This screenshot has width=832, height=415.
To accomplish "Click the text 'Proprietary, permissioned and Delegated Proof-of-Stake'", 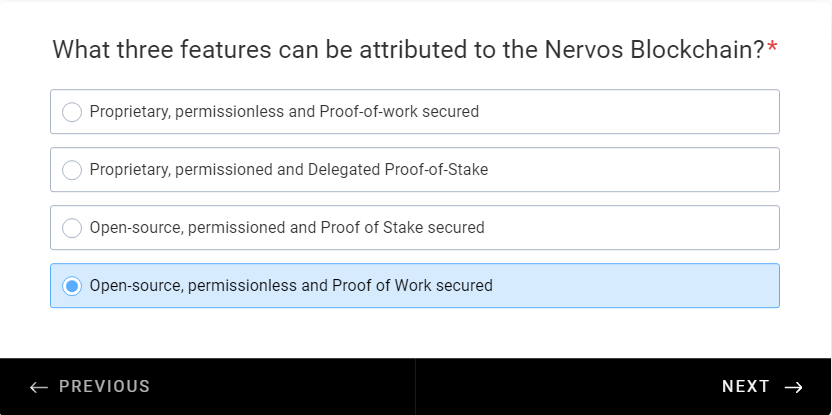I will 289,170.
